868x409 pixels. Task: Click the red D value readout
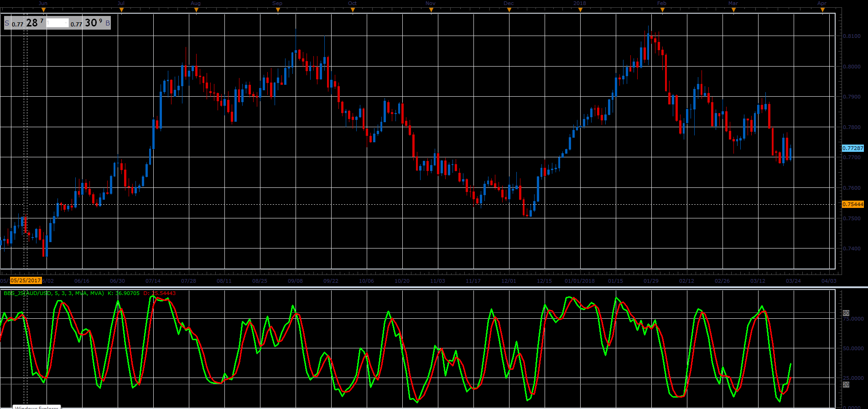tap(160, 293)
